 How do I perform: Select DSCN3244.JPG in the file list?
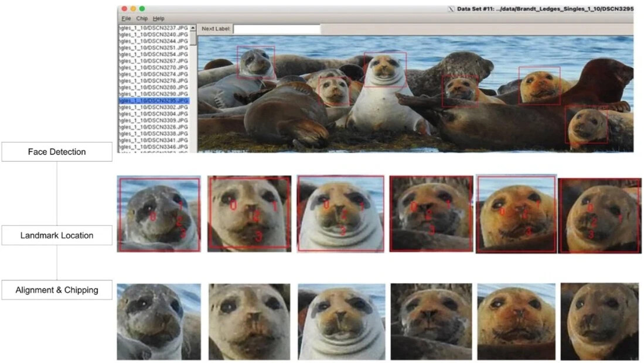[x=154, y=41]
